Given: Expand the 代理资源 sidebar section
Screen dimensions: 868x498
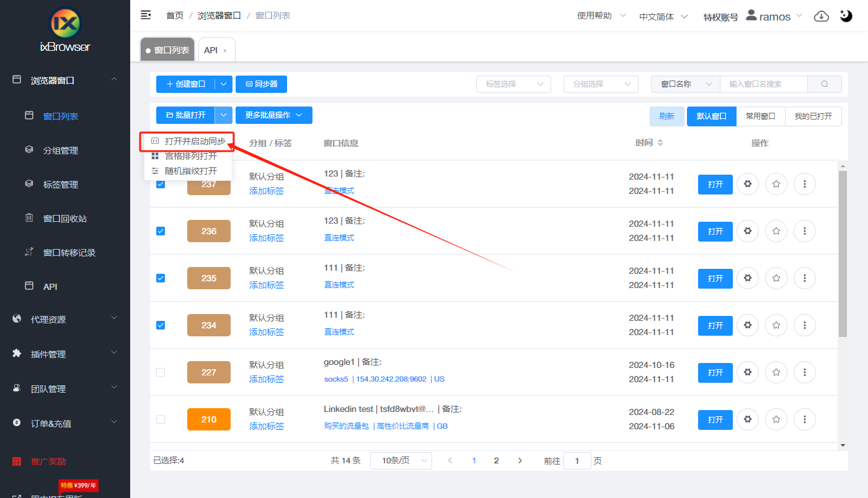Looking at the screenshot, I should click(x=65, y=320).
